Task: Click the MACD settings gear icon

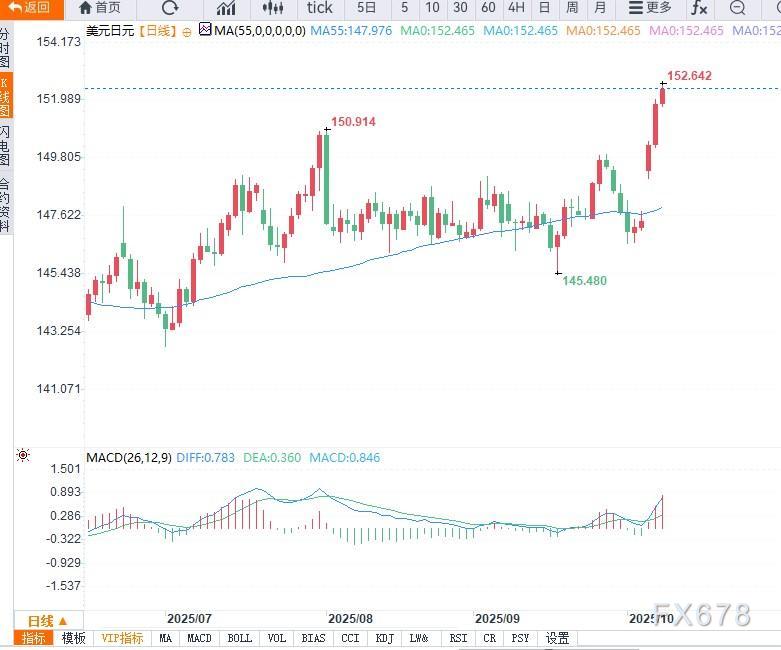Action: pyautogui.click(x=24, y=456)
